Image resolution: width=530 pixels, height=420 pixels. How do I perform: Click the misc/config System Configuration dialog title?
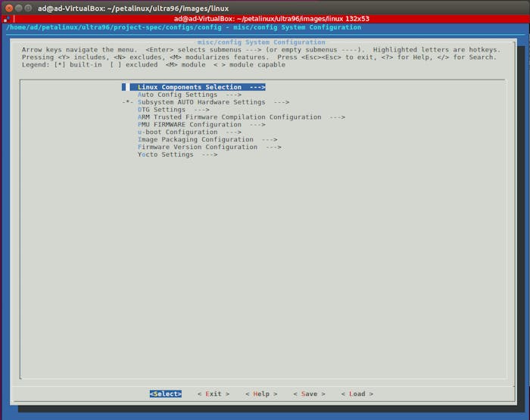[x=261, y=42]
